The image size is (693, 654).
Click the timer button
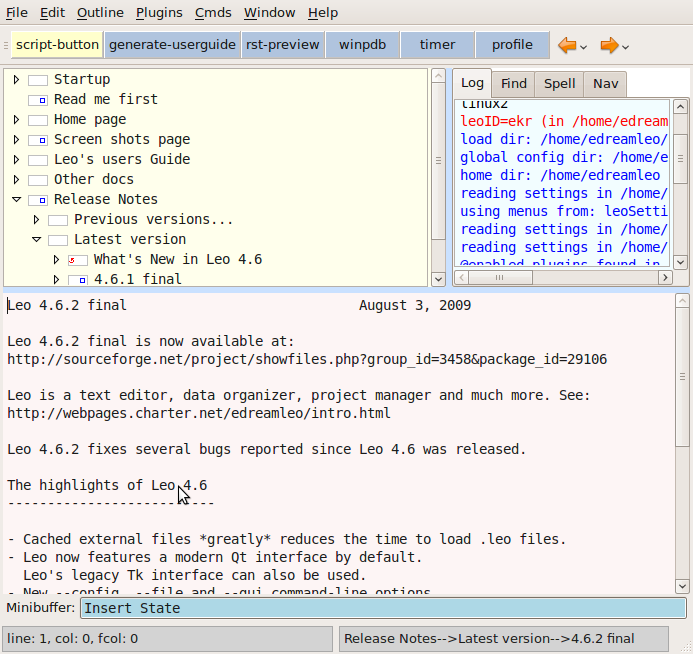[437, 45]
